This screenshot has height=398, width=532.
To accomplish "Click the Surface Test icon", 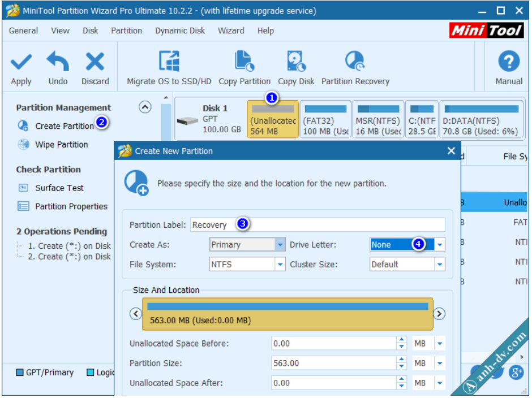I will click(23, 188).
